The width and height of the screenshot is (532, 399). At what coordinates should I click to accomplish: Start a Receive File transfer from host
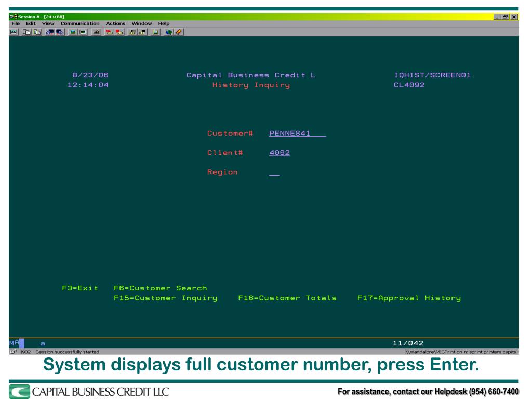60,32
